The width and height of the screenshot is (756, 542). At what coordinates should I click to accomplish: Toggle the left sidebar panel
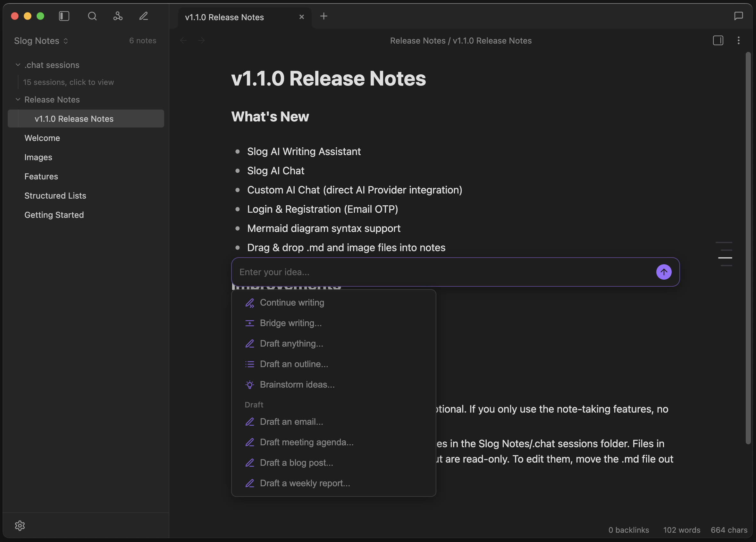pos(64,16)
